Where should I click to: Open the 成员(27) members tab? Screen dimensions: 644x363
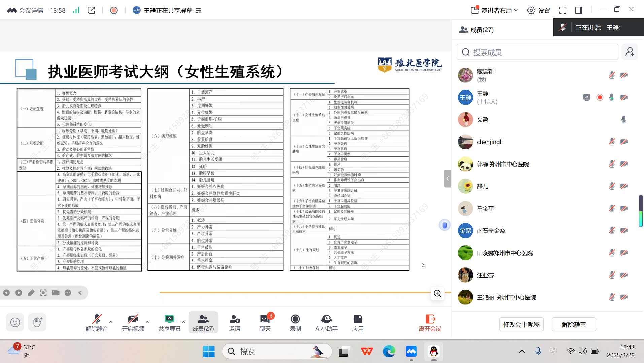203,322
